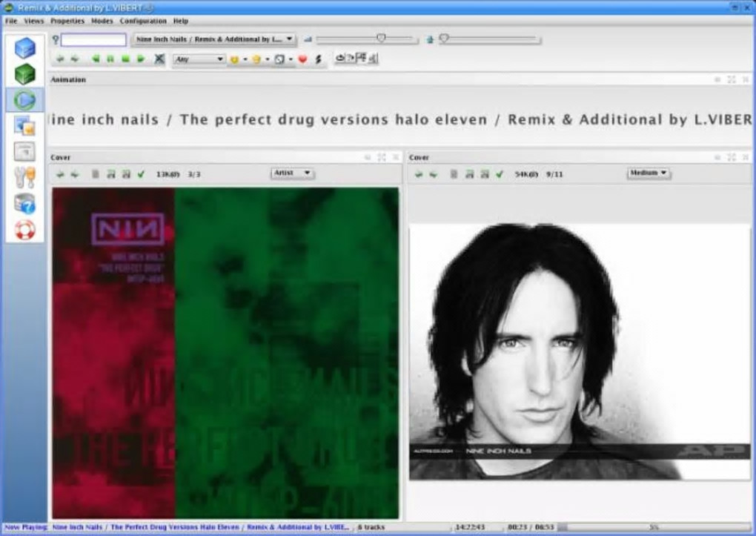Open the Artist dropdown in left Cover panel

(x=292, y=173)
